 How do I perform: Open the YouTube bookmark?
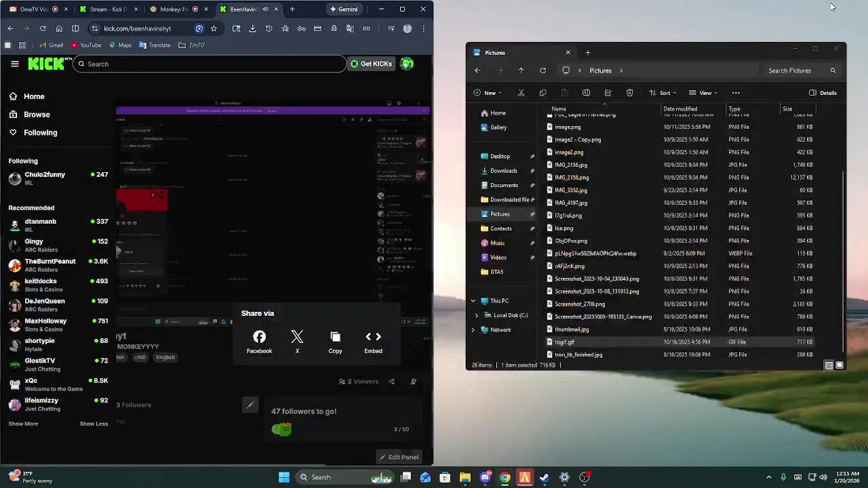[x=86, y=45]
